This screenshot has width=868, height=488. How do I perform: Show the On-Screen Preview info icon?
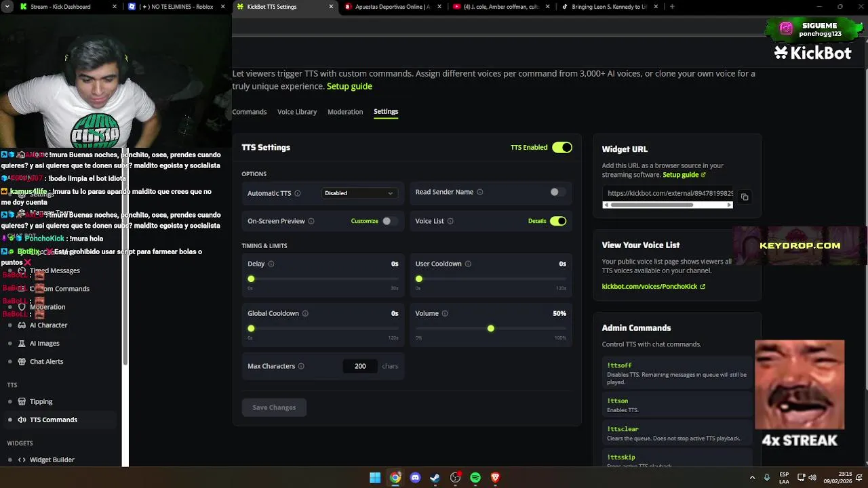(311, 222)
